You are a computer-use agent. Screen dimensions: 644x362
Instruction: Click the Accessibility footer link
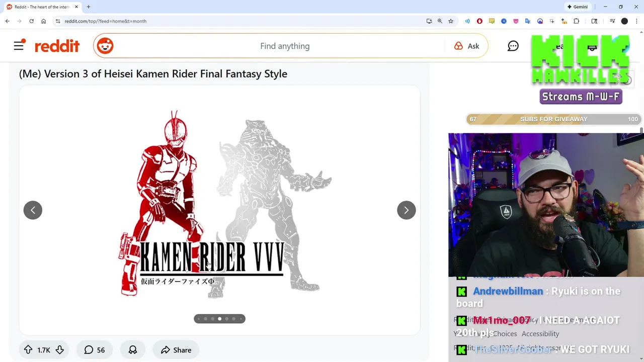tap(540, 334)
